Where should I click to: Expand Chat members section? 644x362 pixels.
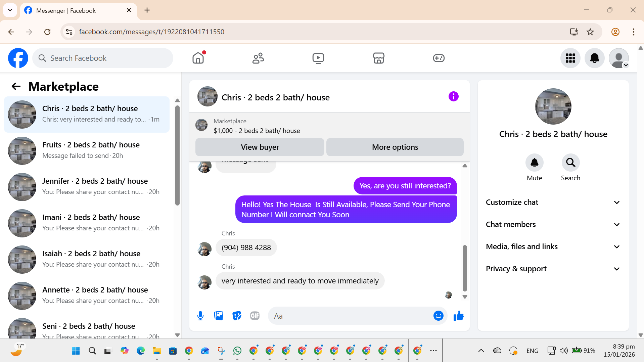pyautogui.click(x=553, y=224)
